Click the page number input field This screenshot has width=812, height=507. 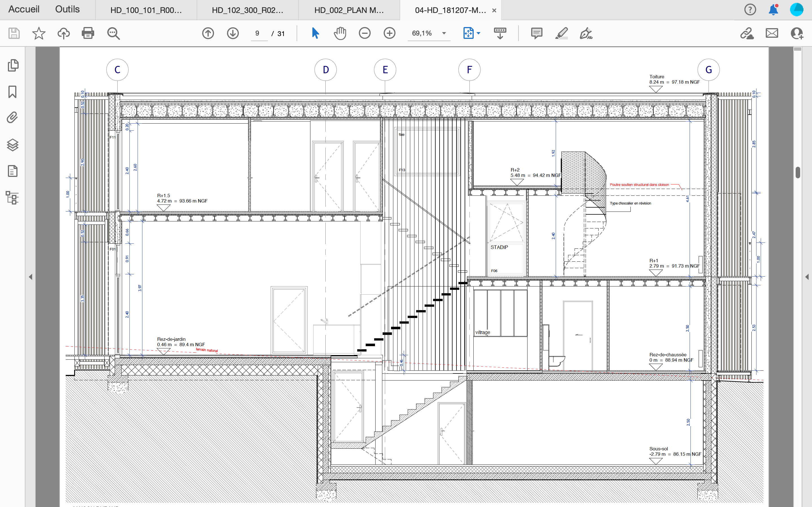point(258,33)
